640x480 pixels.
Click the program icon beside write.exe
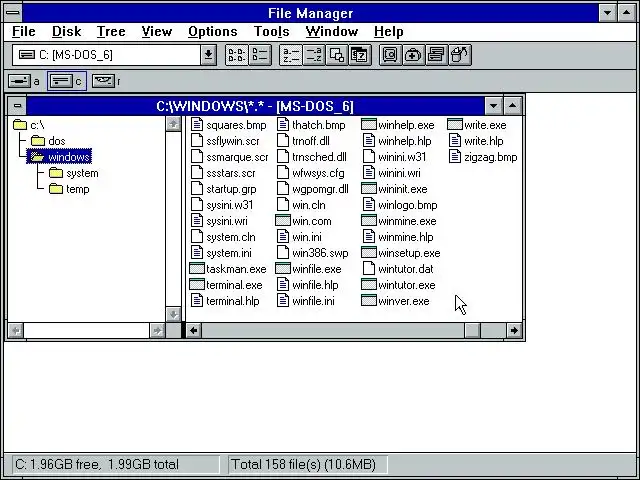[x=455, y=124]
